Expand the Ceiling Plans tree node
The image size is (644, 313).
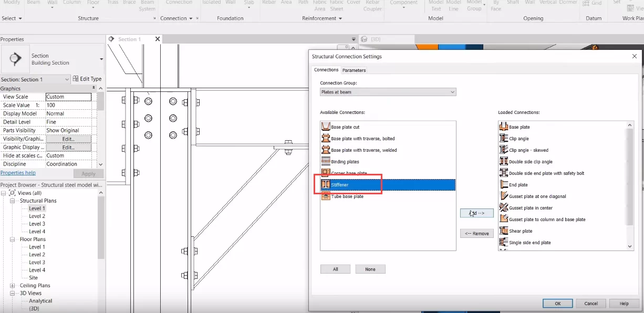[x=13, y=286]
